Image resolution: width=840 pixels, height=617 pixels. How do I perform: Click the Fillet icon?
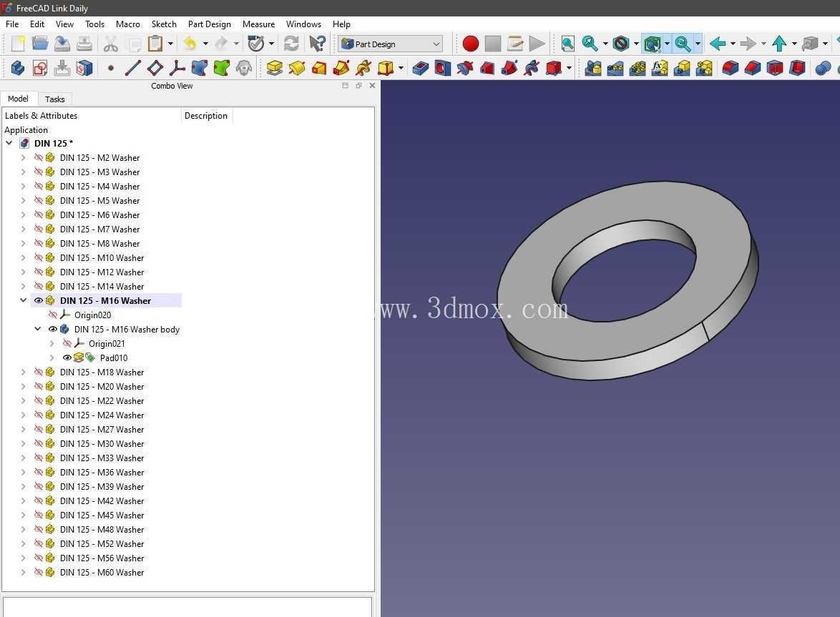[731, 69]
